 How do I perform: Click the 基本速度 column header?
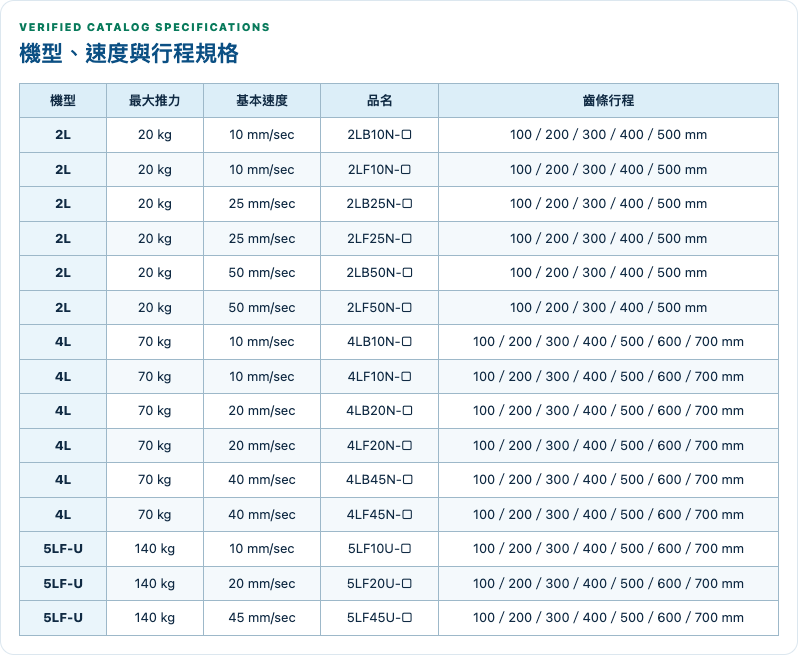tap(262, 101)
